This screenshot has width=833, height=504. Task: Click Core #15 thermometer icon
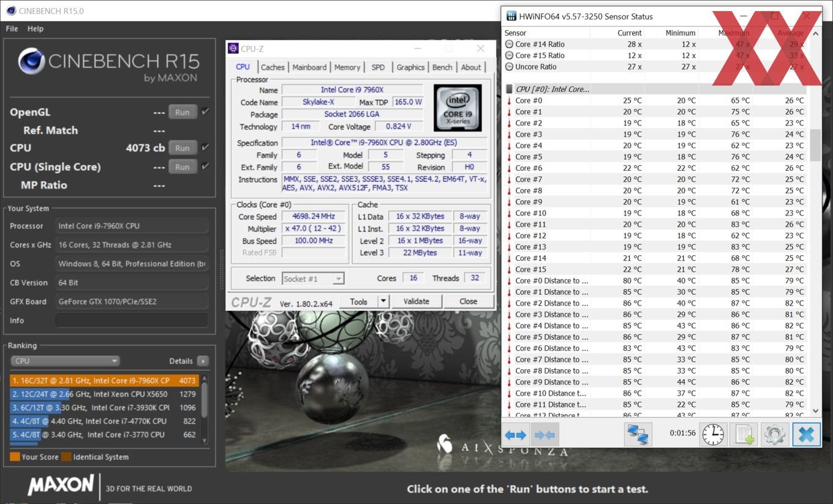pos(508,269)
